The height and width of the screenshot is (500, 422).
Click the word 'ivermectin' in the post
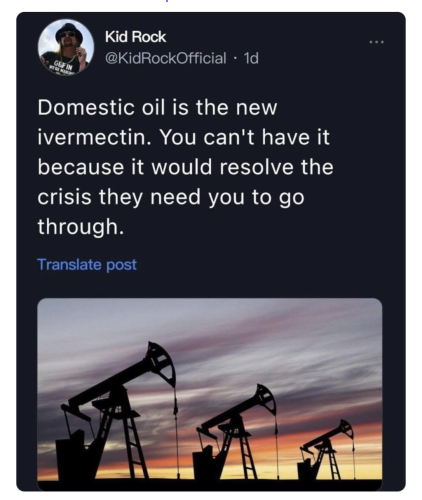coord(93,137)
